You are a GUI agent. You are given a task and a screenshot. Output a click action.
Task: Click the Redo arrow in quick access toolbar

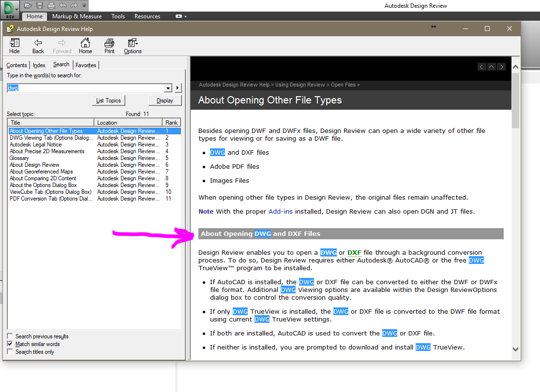pos(74,5)
